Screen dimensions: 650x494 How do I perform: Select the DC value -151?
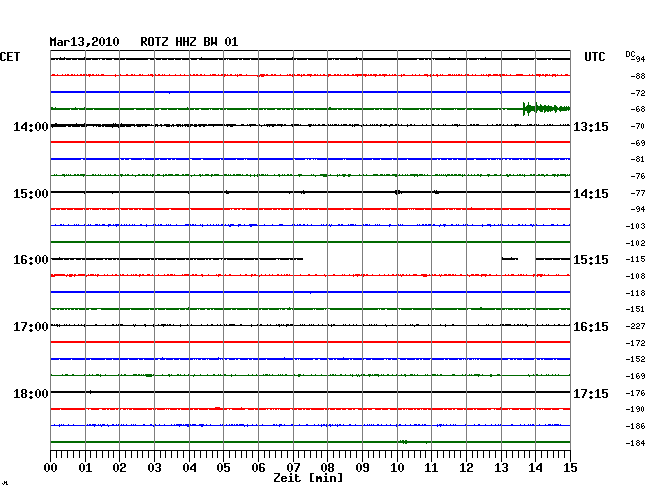point(635,309)
